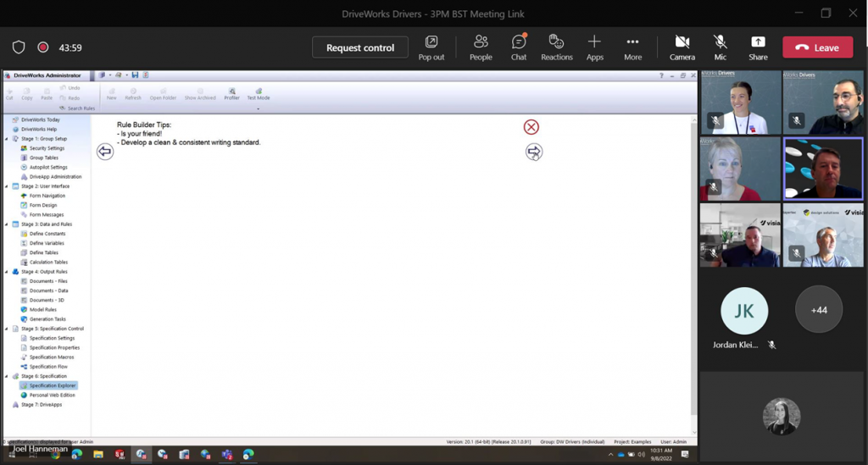
Task: Open Share content tray
Action: [758, 47]
